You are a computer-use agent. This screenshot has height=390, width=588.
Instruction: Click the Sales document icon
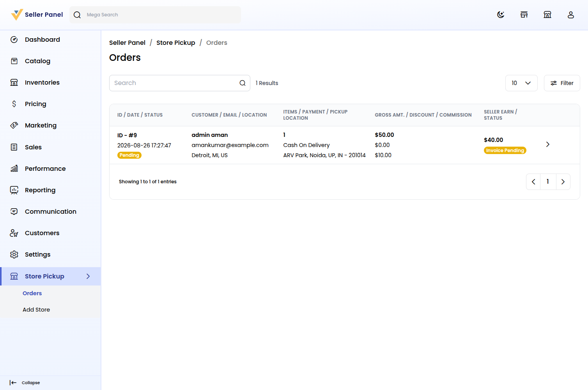pyautogui.click(x=14, y=147)
